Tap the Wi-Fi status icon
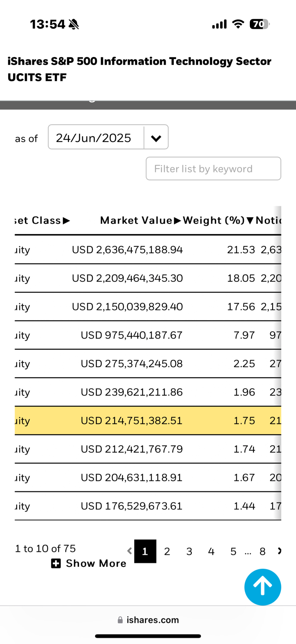This screenshot has height=644, width=296. (238, 24)
